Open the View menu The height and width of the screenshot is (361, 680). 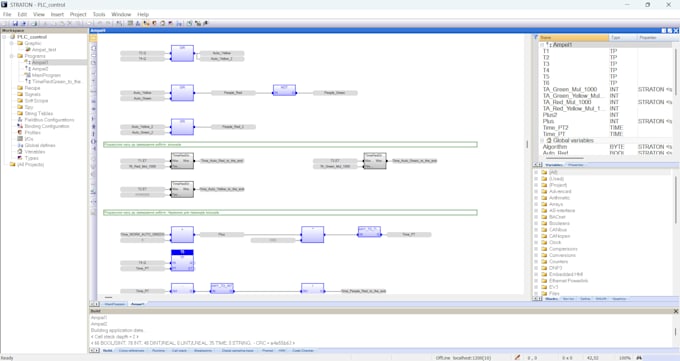tap(39, 14)
